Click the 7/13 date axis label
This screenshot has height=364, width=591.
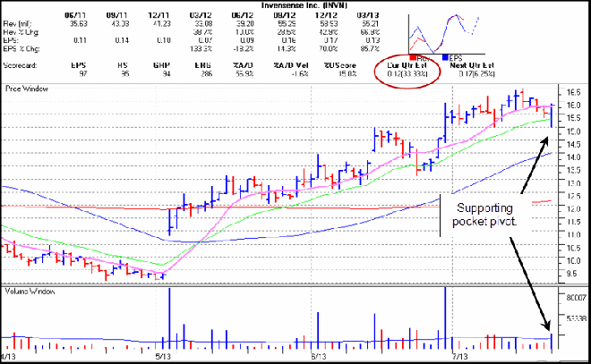point(460,357)
